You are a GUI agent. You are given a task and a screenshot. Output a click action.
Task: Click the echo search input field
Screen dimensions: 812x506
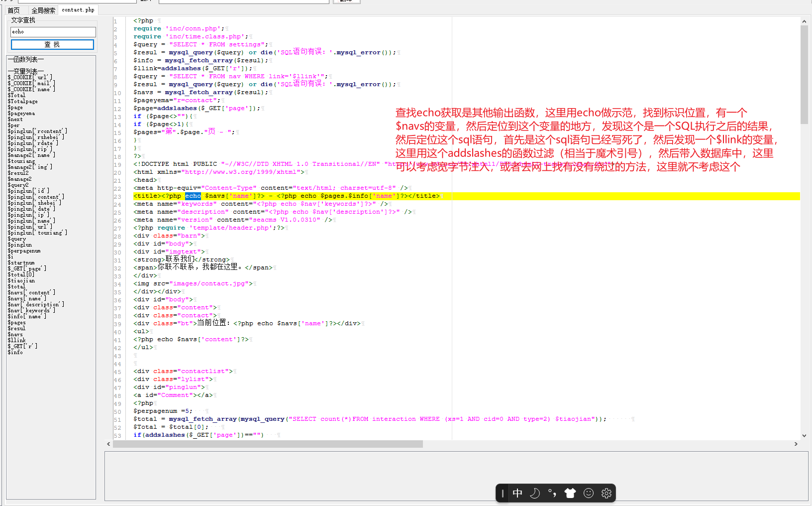click(53, 31)
